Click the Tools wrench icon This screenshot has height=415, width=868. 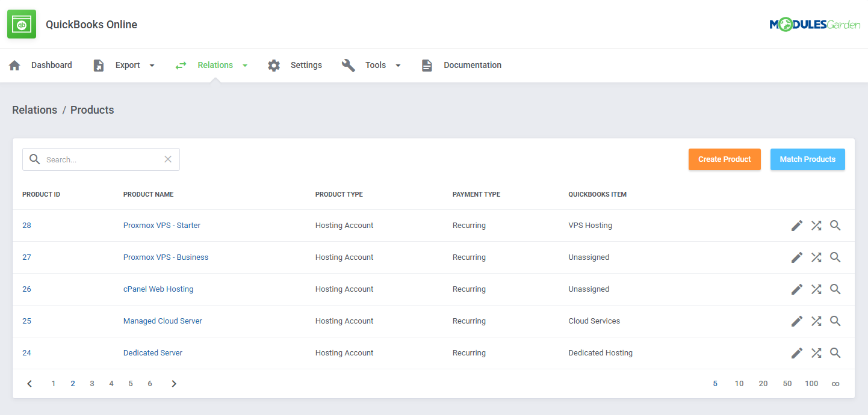[x=349, y=65]
